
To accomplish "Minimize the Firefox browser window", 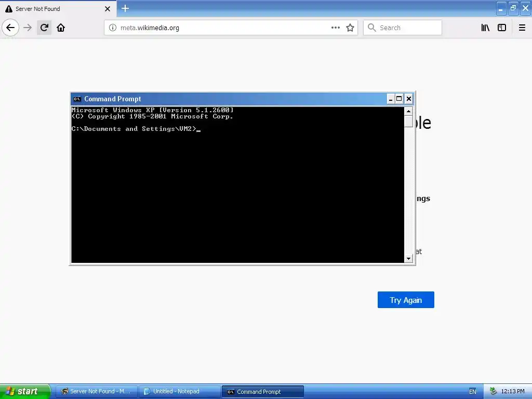I will click(x=501, y=8).
